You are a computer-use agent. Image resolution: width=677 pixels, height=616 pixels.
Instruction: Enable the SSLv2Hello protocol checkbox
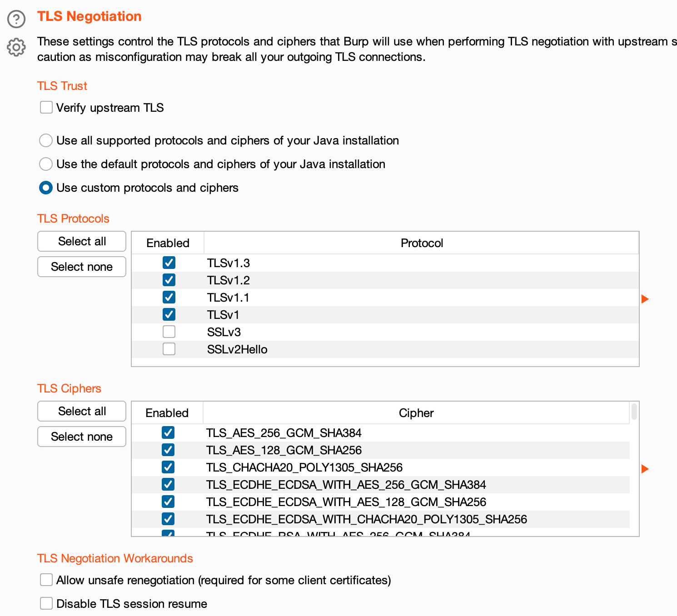[169, 349]
